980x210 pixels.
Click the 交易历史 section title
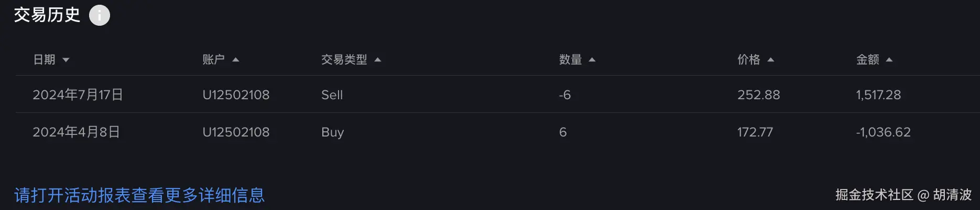pyautogui.click(x=47, y=15)
